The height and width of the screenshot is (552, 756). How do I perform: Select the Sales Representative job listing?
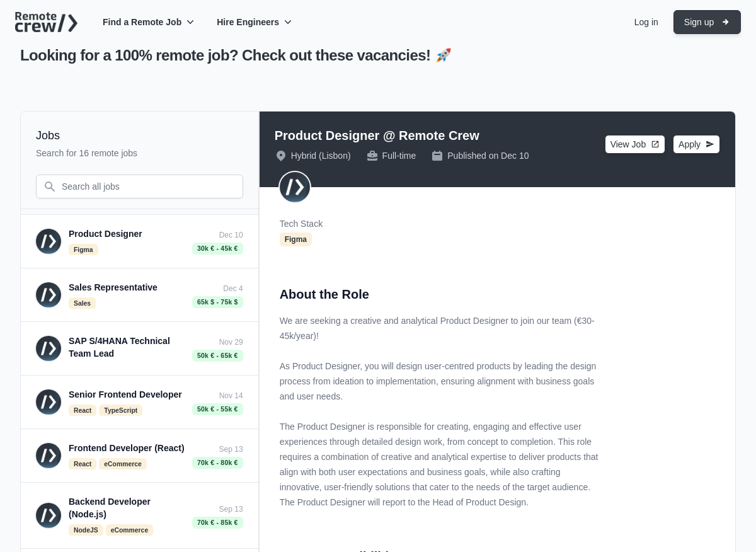(x=139, y=295)
